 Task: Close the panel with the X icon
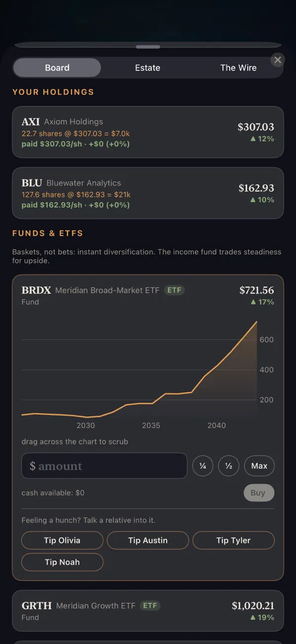click(278, 60)
